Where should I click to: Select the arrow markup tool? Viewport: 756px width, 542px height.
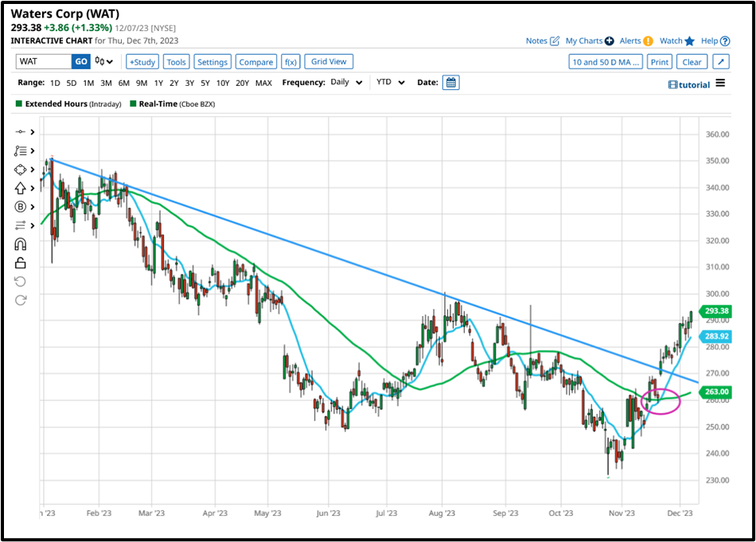(x=20, y=188)
